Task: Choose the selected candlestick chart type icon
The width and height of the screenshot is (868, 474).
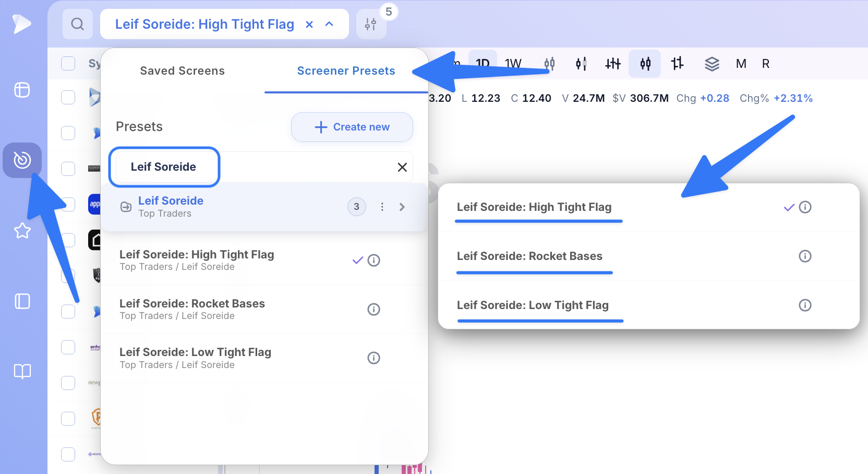Action: click(645, 64)
